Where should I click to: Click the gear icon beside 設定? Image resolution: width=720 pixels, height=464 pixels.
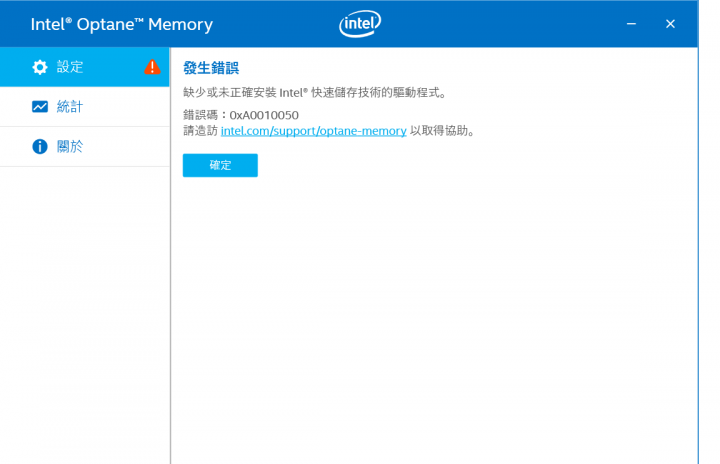[x=39, y=67]
